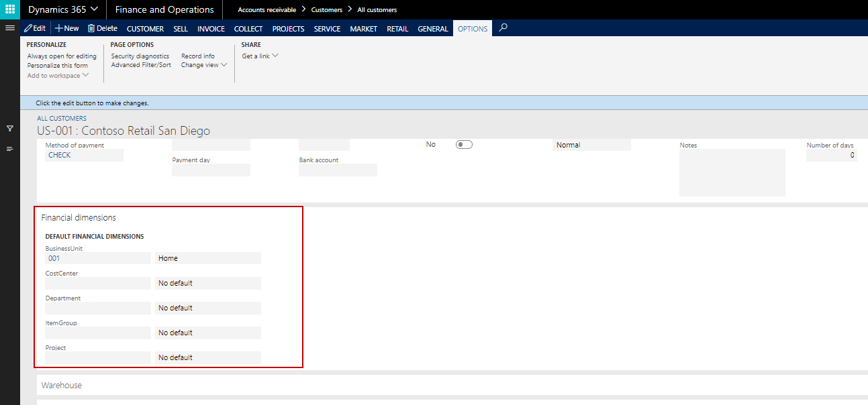Show the list view lines icon
The height and width of the screenshot is (405, 868).
pyautogui.click(x=10, y=149)
